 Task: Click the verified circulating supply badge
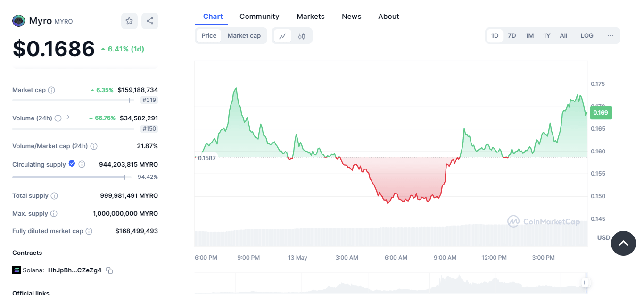72,164
